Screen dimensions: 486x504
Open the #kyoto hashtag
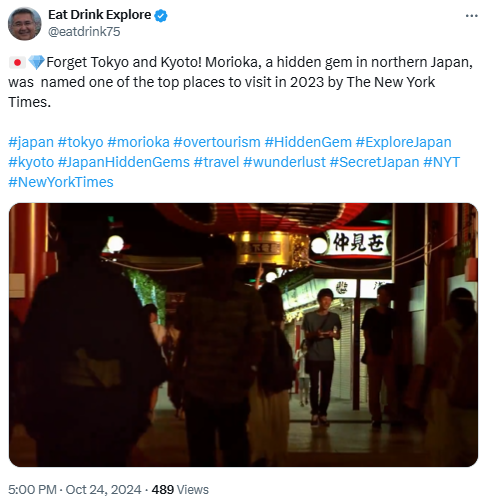(x=31, y=162)
